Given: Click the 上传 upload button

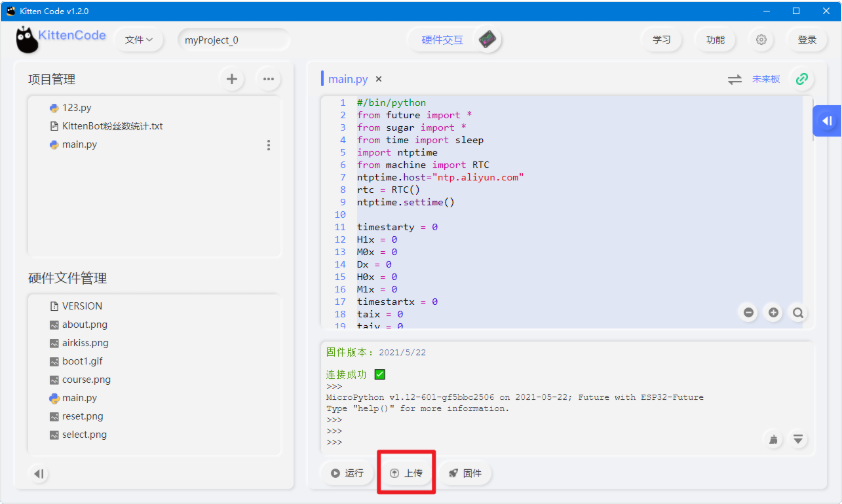Looking at the screenshot, I should (406, 473).
